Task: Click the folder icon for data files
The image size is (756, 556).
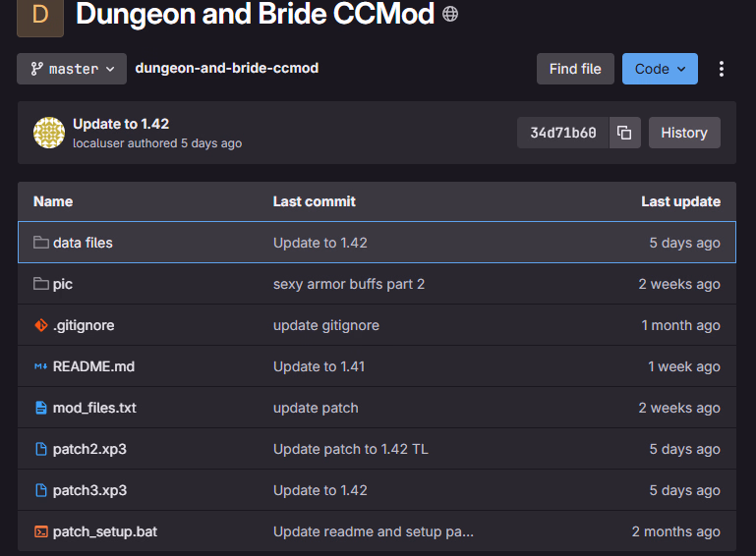Action: tap(41, 243)
